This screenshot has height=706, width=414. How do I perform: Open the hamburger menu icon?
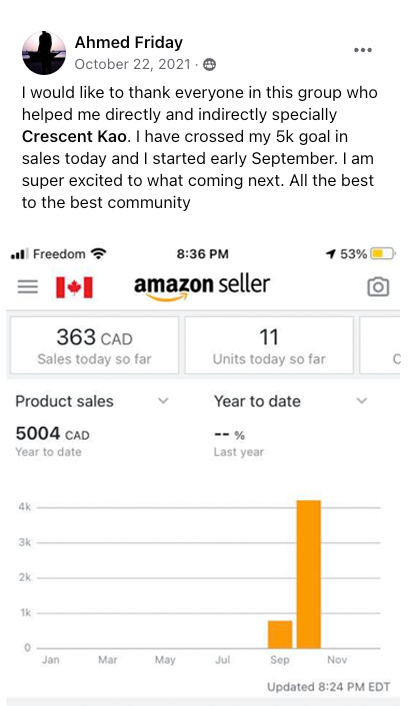pyautogui.click(x=27, y=287)
